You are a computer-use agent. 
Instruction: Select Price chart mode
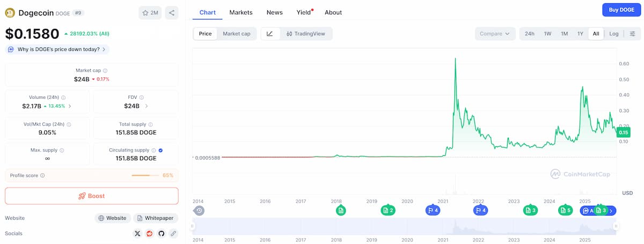(205, 33)
